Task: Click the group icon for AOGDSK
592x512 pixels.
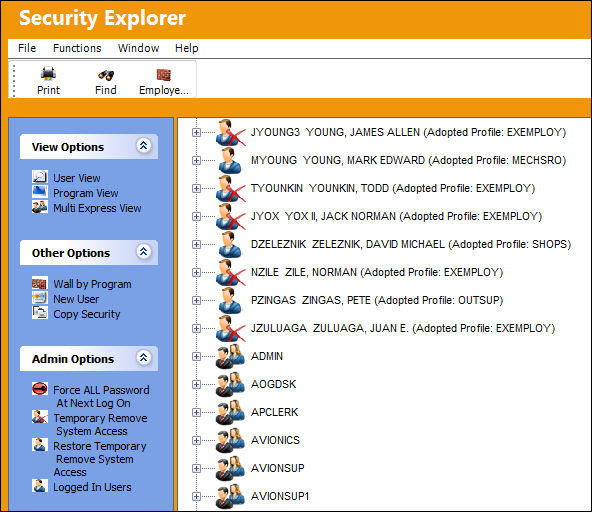Action: 230,384
